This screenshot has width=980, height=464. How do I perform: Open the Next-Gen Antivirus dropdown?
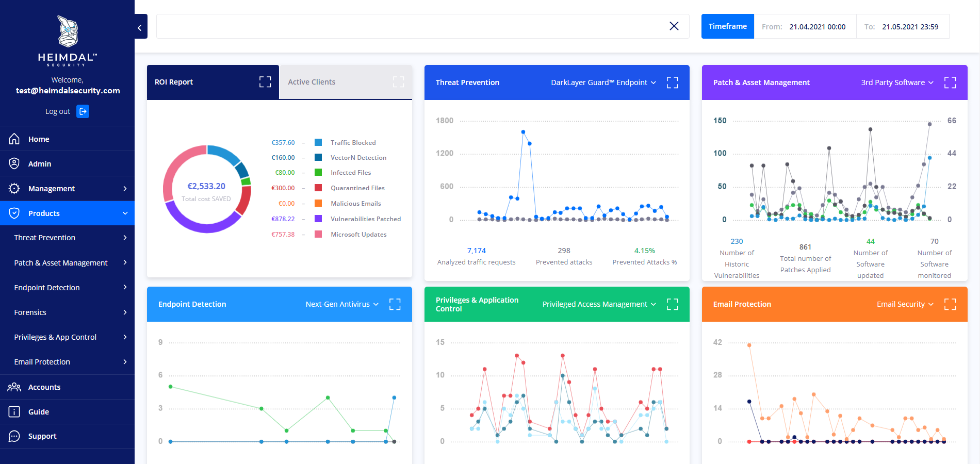[342, 304]
